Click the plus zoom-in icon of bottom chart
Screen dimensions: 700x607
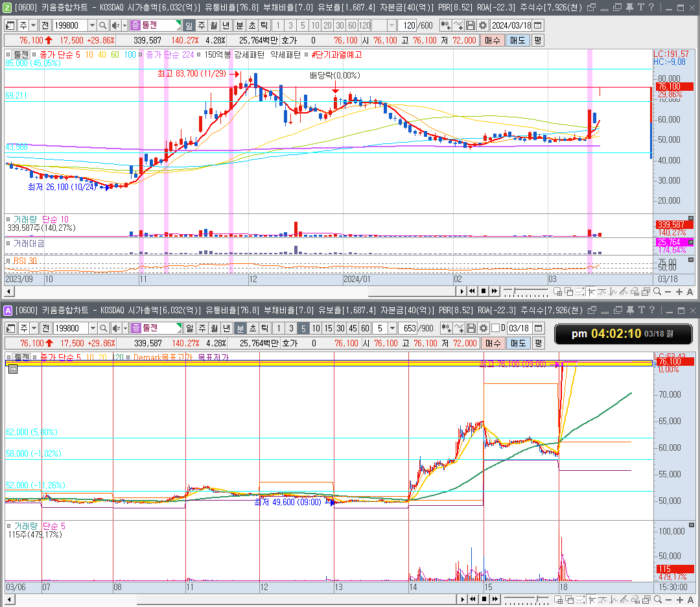679,599
